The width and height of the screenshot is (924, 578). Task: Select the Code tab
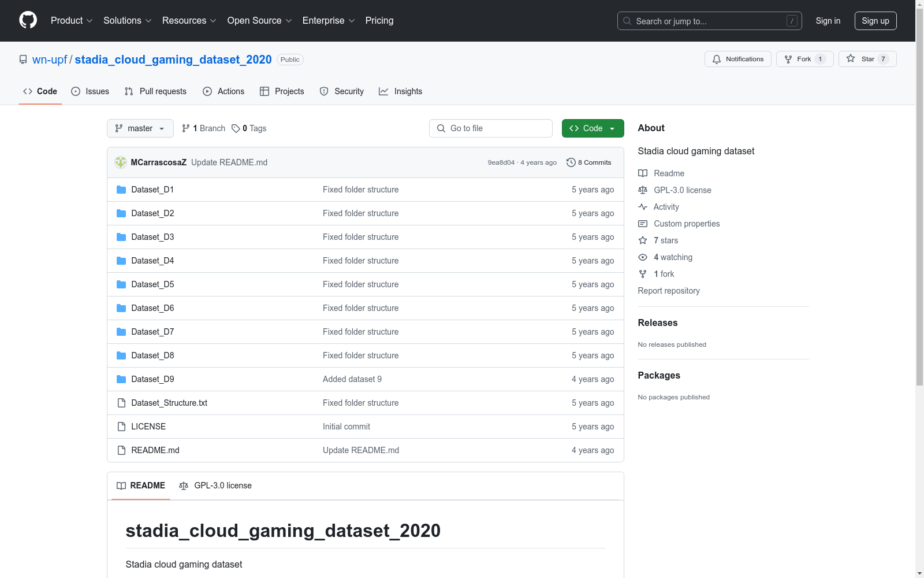pos(40,91)
